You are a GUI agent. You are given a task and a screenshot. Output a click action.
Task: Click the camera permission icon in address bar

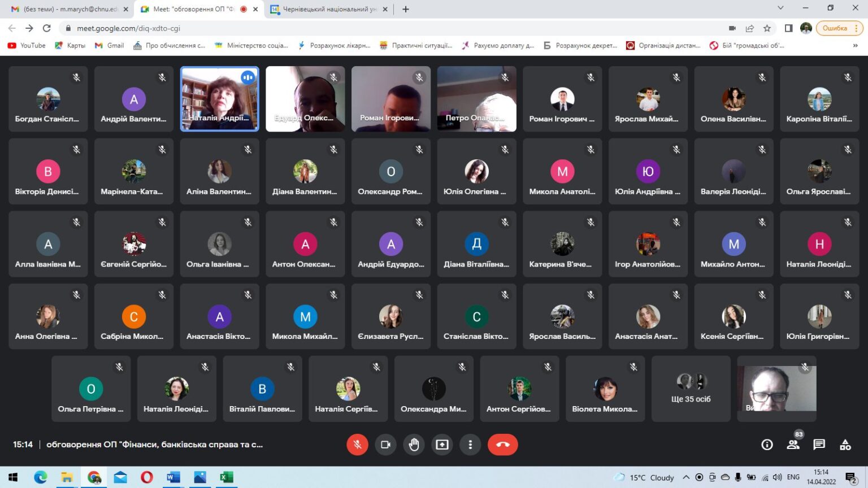click(x=732, y=28)
